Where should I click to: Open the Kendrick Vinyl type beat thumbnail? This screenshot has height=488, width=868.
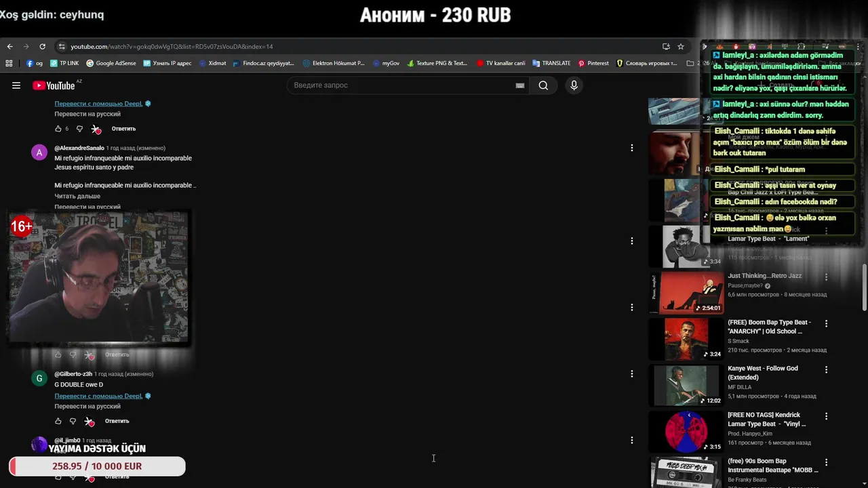[x=687, y=431]
